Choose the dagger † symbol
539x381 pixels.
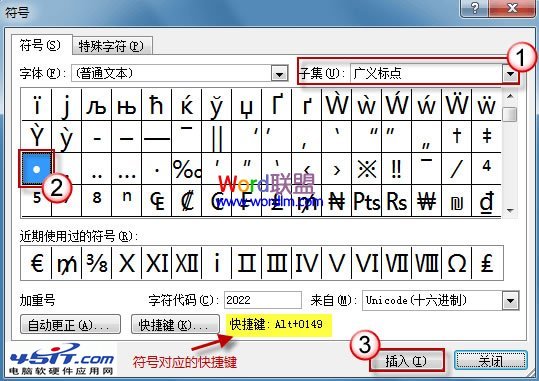[x=456, y=137]
